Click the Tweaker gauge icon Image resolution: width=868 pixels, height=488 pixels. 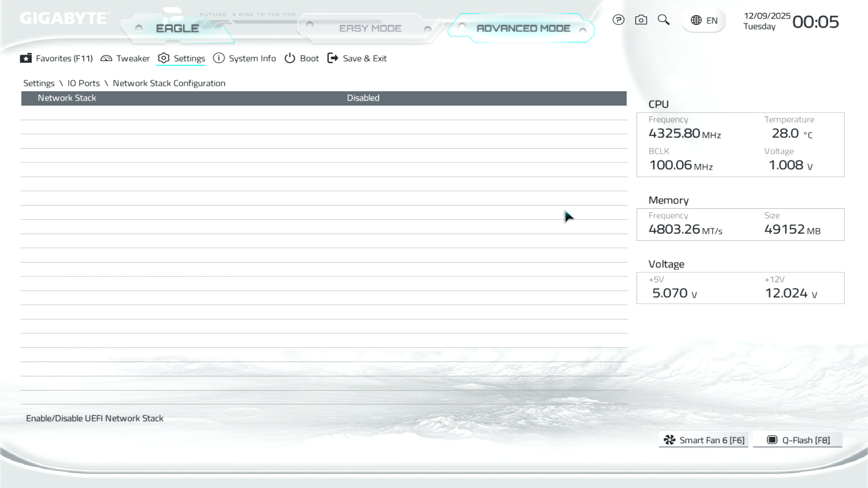point(106,58)
